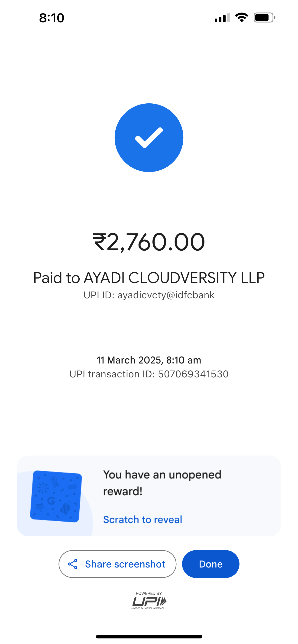Tap the 11 March 2025 date line

pos(149,360)
